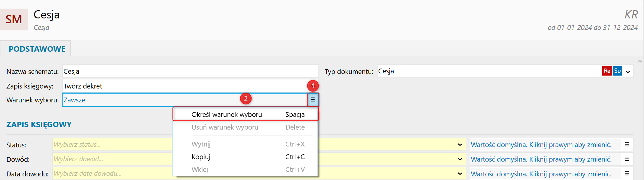644x180 pixels.
Task: Expand the Data dowodu dropdown arrow
Action: point(460,174)
